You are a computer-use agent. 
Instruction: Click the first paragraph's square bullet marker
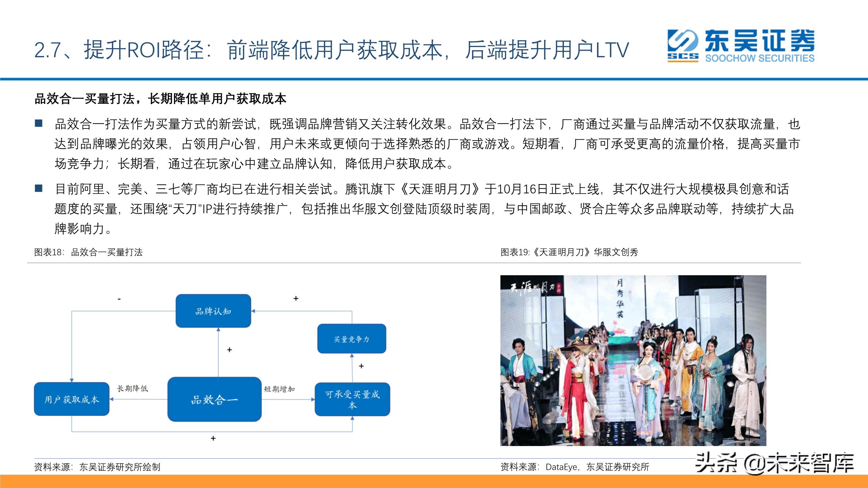(x=39, y=123)
